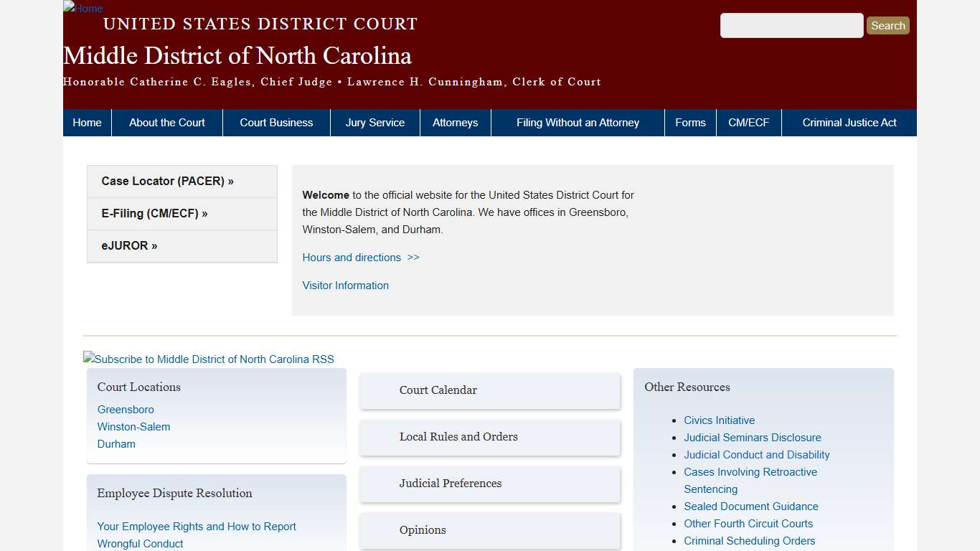The height and width of the screenshot is (551, 980).
Task: Select the Jury Service menu item
Action: 375,122
